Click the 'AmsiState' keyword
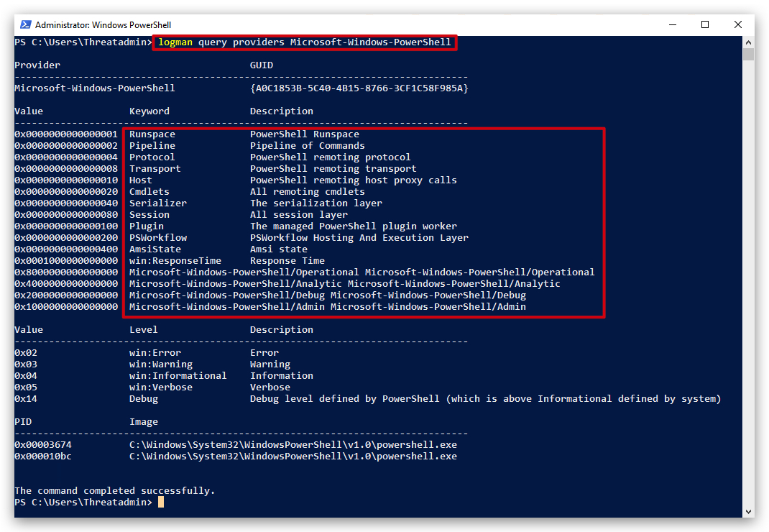Screen dimensions: 769x532 tap(155, 249)
